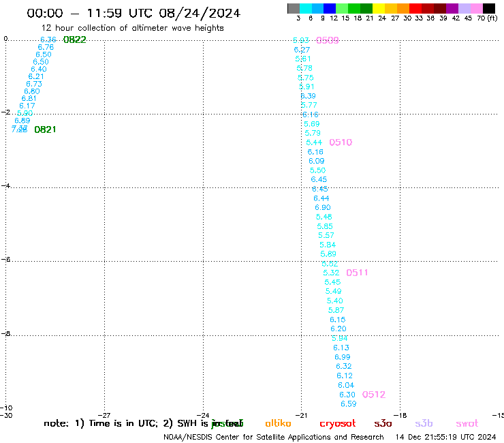Click the wave height value 6.81
This screenshot has width=504, height=443.
[29, 98]
